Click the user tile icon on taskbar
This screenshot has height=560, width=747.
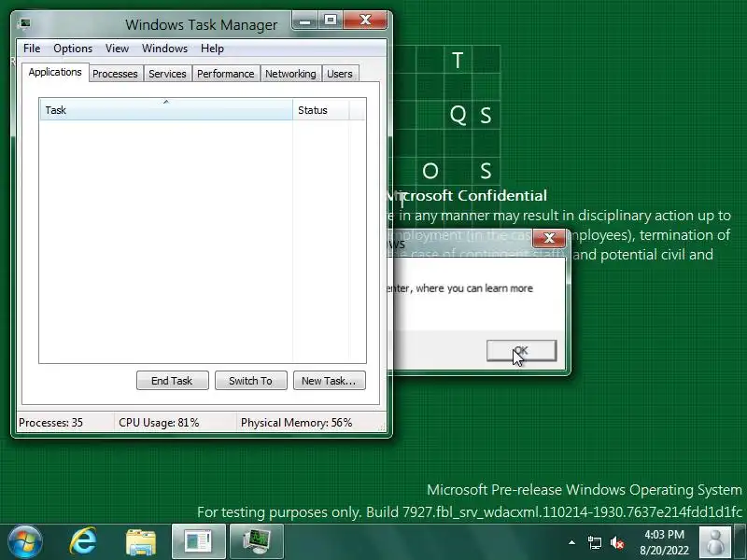pyautogui.click(x=714, y=542)
